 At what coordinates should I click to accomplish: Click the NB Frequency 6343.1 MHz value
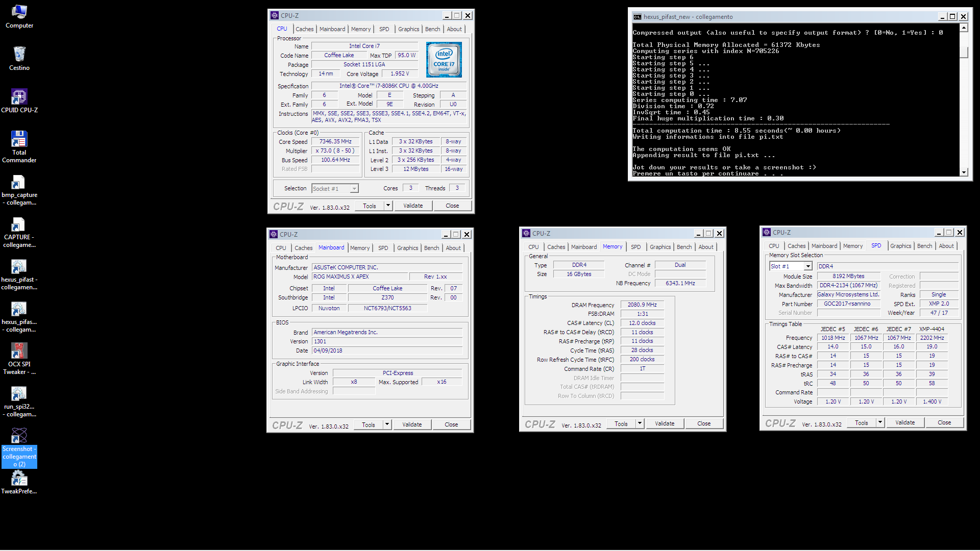(680, 283)
